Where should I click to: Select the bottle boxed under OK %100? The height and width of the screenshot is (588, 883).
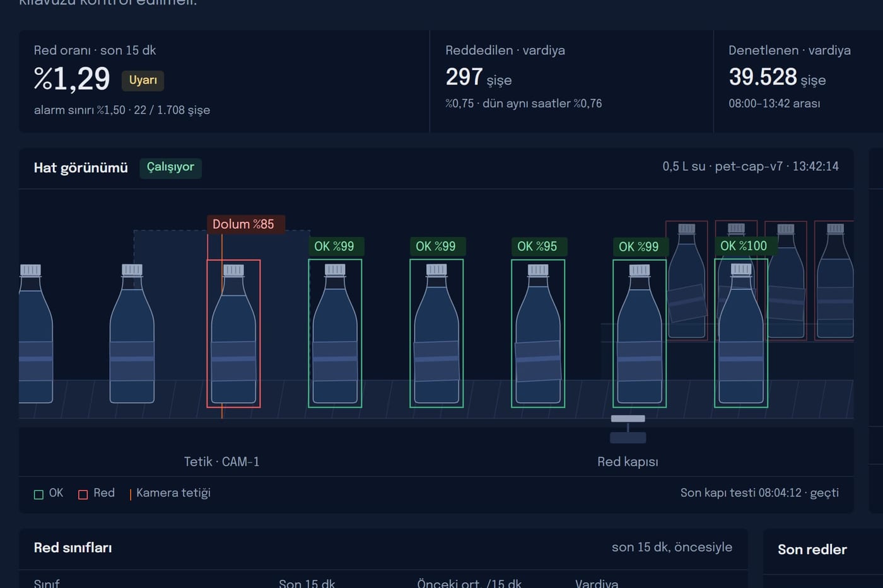tap(741, 333)
